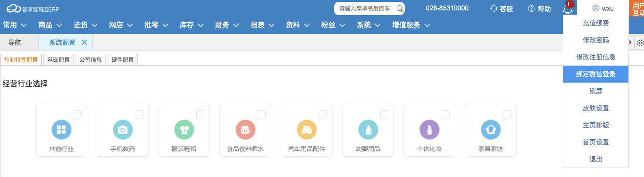This screenshot has width=644, height=177.
Task: Click the 客服 link
Action: pos(506,8)
